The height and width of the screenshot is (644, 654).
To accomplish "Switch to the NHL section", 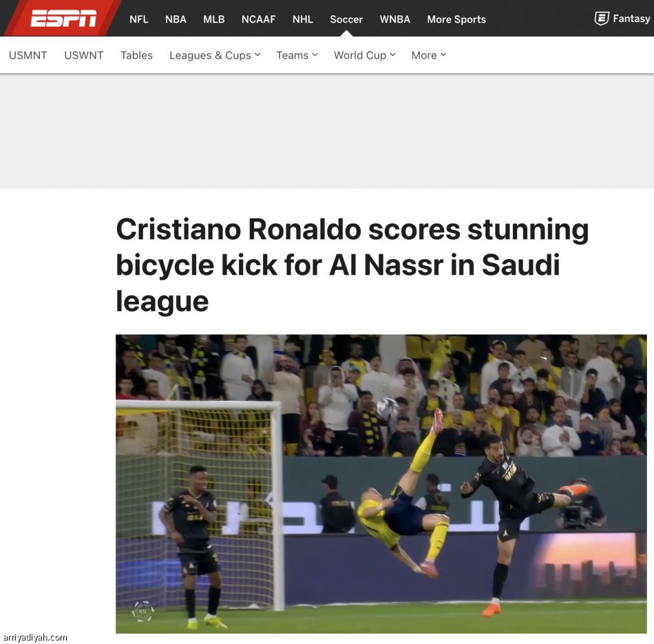I will pyautogui.click(x=303, y=19).
